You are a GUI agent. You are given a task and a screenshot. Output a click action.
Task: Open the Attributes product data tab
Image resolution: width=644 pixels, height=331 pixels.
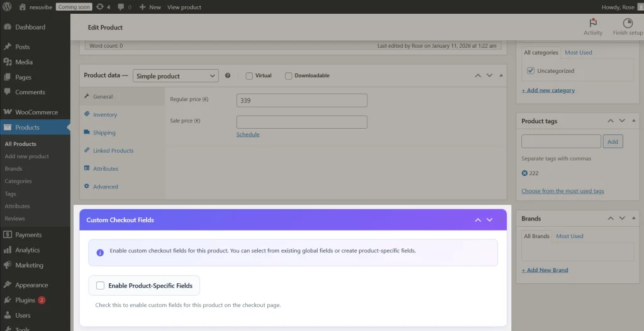(122, 168)
